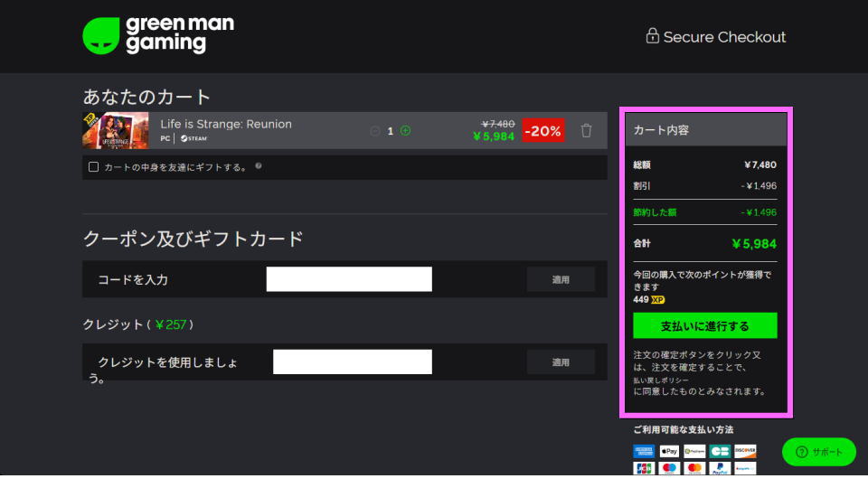Click the American Express payment icon
The height and width of the screenshot is (488, 868).
tap(644, 451)
